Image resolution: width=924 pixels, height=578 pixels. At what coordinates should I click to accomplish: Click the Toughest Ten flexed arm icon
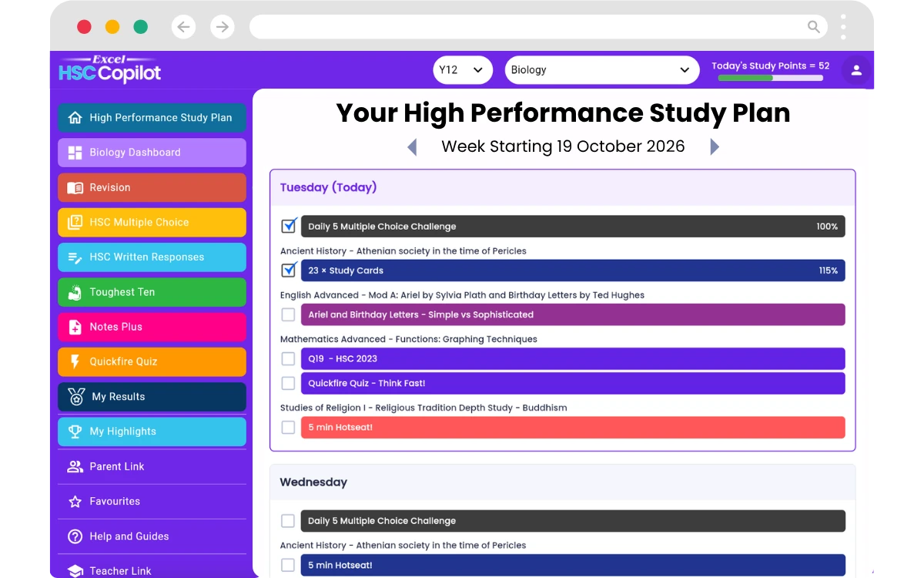coord(75,292)
